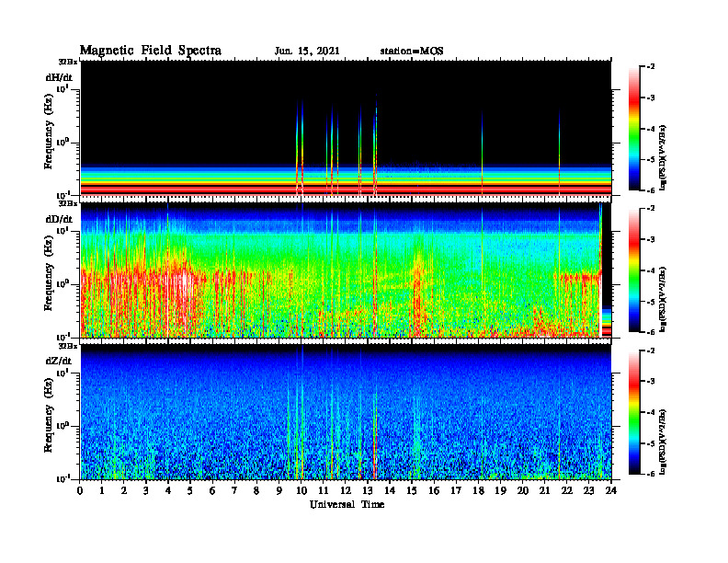The height and width of the screenshot is (563, 728).
Task: Click hour tick label 16 on time axis
Action: point(434,490)
